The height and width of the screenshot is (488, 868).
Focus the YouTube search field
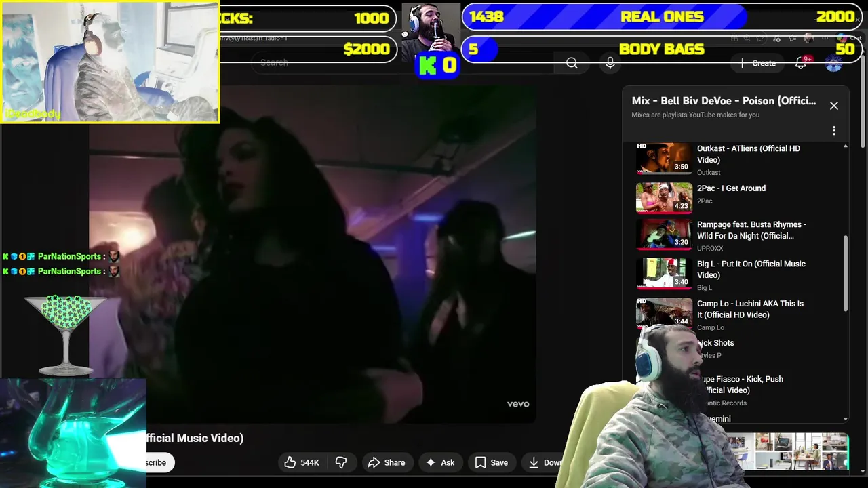coord(403,63)
